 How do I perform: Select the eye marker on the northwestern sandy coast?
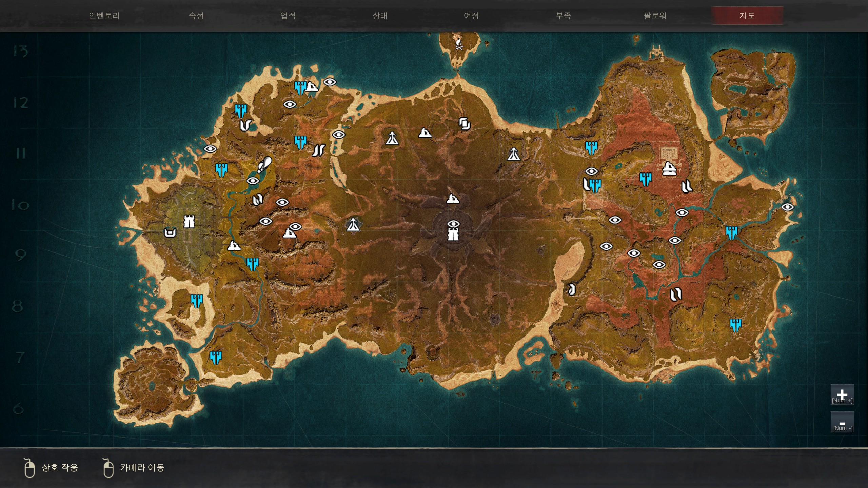[x=210, y=148]
